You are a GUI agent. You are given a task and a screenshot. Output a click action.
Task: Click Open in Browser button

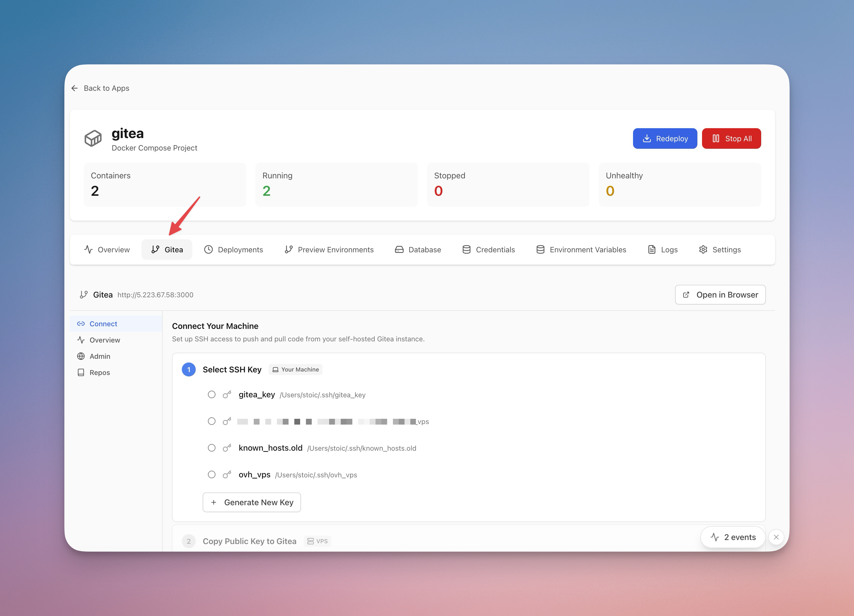[x=720, y=295]
